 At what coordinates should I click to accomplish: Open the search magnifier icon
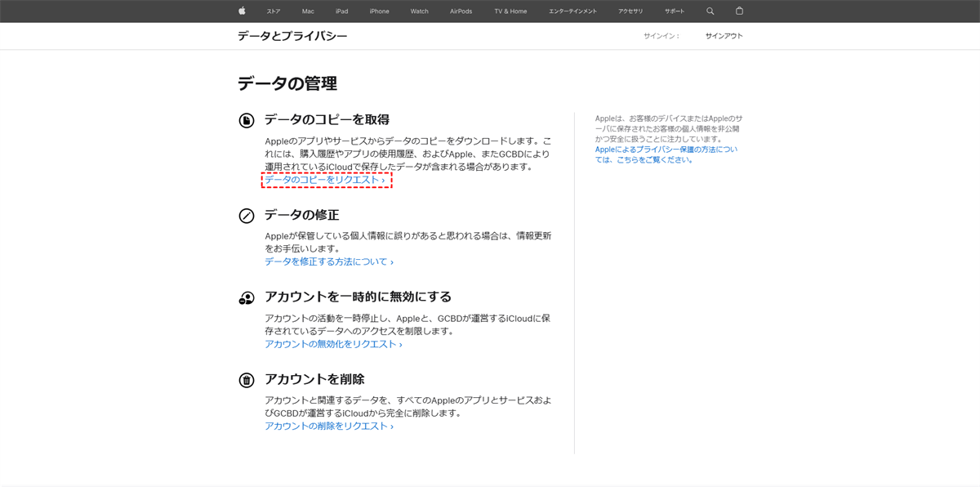[710, 11]
